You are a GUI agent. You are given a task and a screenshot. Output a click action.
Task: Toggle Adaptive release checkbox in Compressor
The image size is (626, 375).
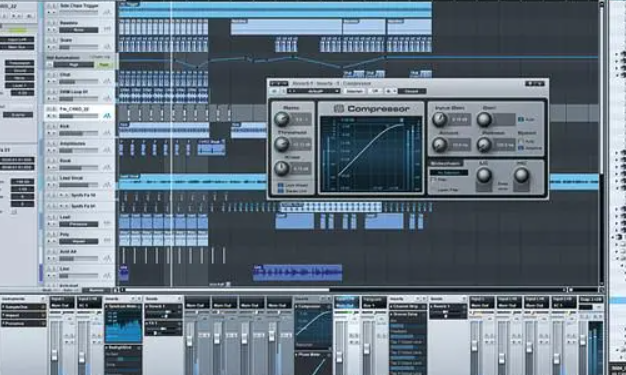pyautogui.click(x=521, y=148)
